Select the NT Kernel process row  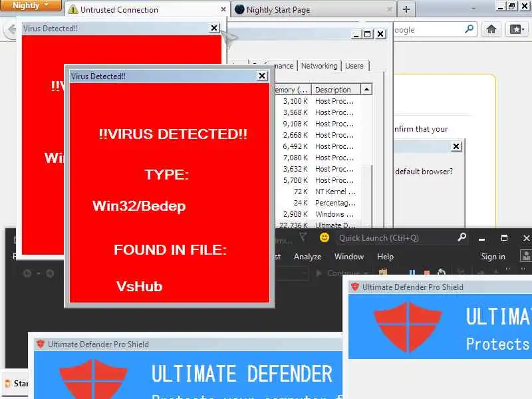319,192
